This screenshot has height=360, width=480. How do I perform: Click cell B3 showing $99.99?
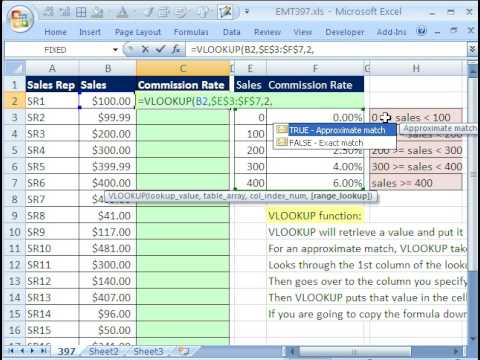tap(108, 117)
